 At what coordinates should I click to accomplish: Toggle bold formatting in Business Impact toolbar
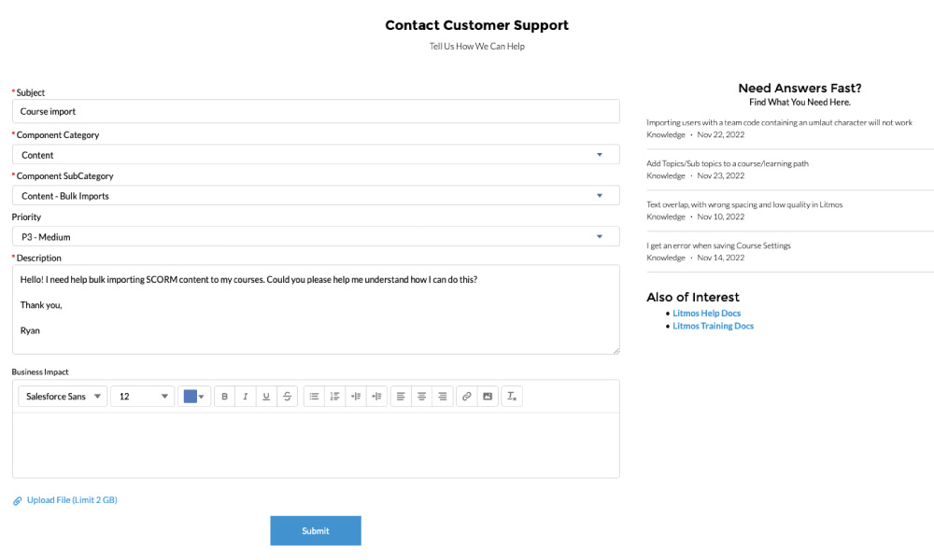(224, 397)
